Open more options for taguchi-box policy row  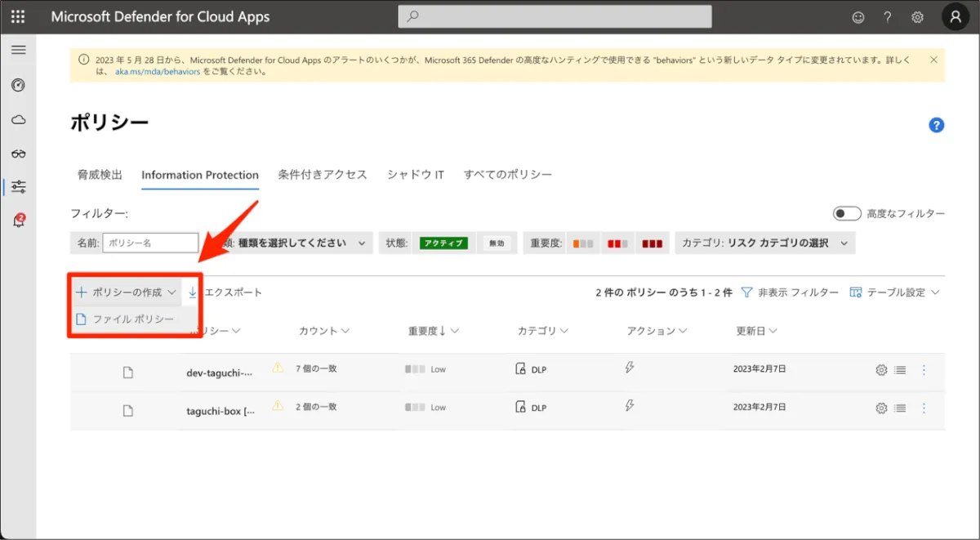(924, 408)
